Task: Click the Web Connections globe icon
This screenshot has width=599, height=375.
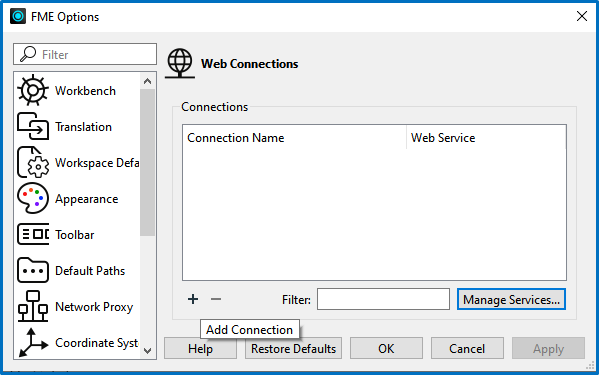Action: (x=180, y=63)
